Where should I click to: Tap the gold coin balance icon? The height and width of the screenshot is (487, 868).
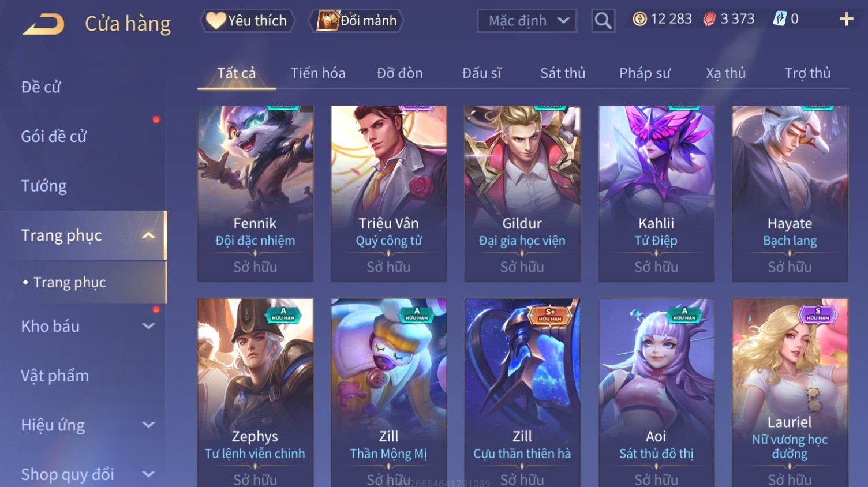tap(639, 19)
